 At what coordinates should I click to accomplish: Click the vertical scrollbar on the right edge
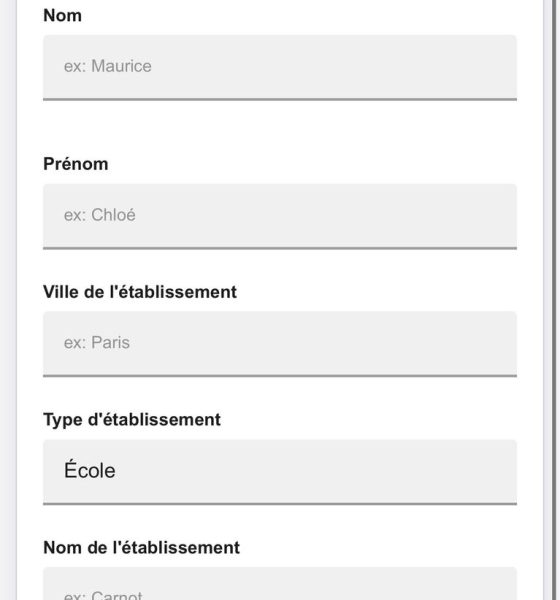[553, 300]
